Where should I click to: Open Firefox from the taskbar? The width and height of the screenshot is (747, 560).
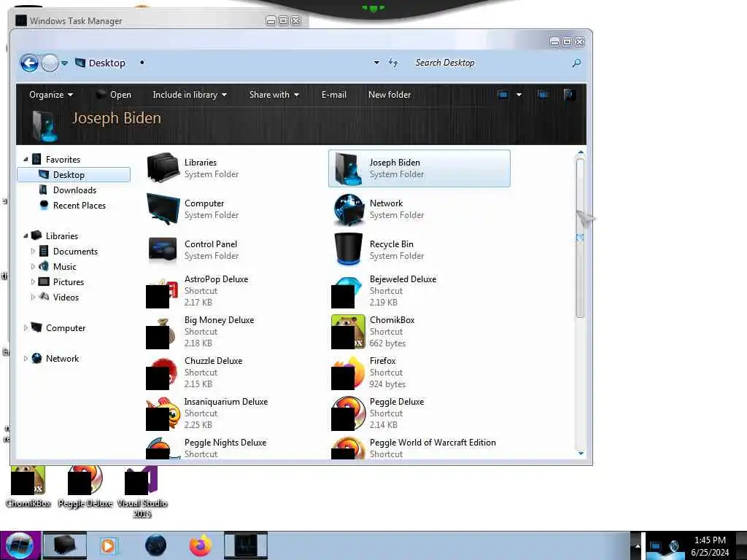201,545
